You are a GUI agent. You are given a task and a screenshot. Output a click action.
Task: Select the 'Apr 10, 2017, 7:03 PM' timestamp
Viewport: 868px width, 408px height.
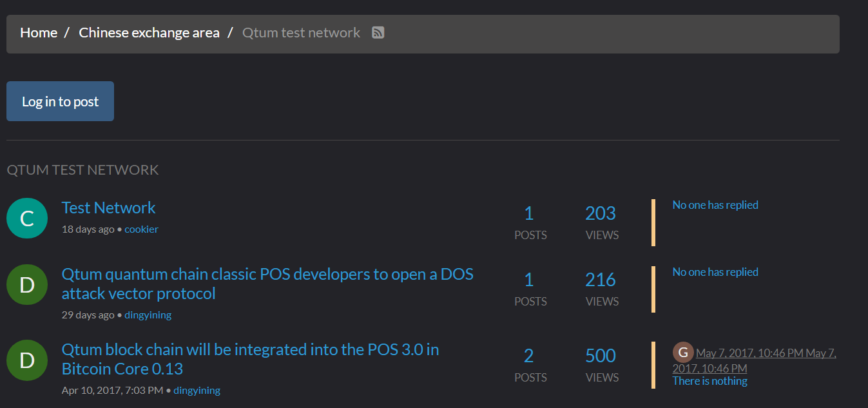[112, 390]
